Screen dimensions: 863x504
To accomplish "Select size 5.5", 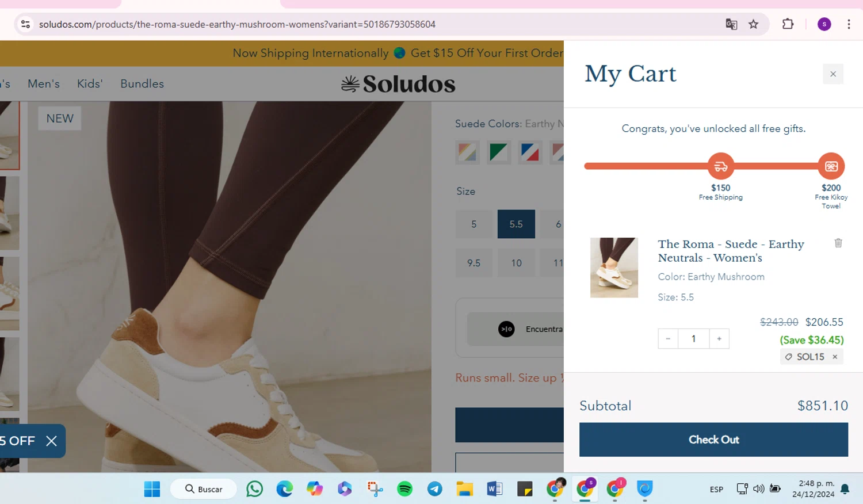I will (x=516, y=224).
